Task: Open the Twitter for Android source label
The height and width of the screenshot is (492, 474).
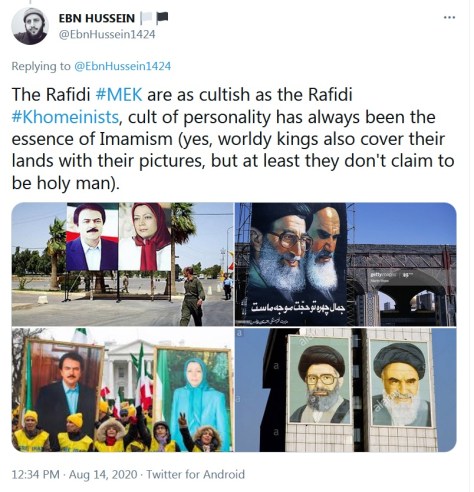Action: tap(196, 474)
